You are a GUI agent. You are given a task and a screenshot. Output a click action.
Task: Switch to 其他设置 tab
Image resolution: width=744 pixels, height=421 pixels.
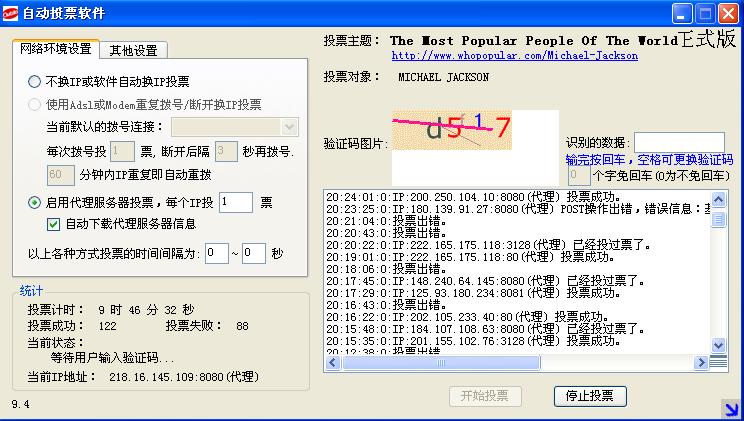coord(133,50)
